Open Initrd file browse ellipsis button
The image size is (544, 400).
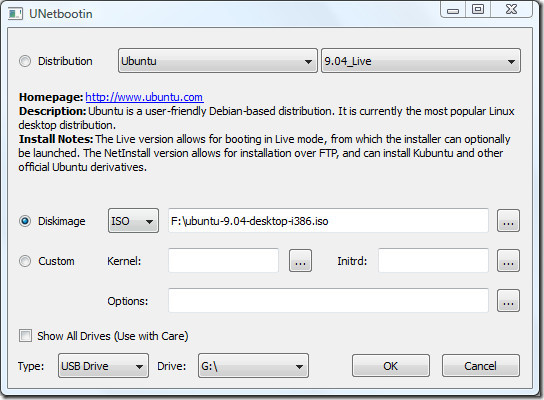pos(508,261)
